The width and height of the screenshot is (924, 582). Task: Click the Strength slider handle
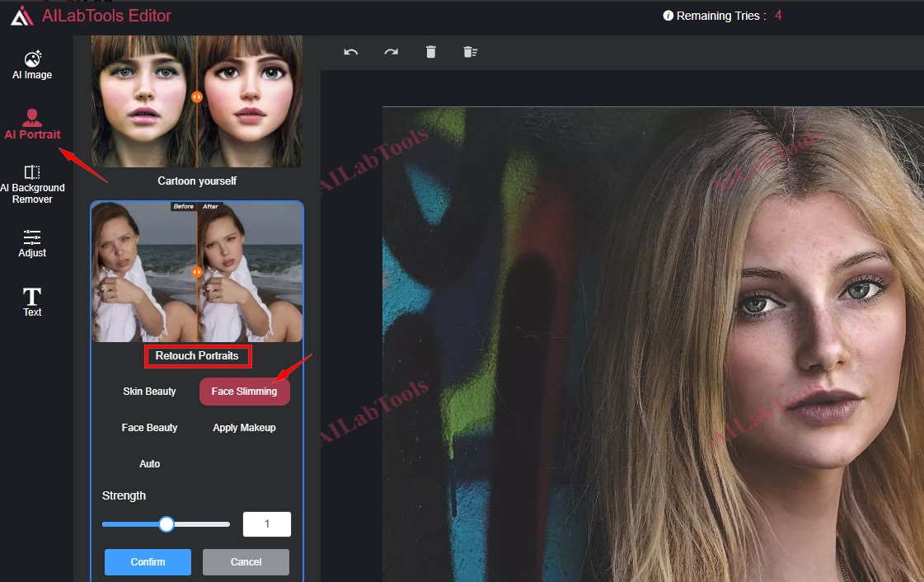click(x=167, y=524)
